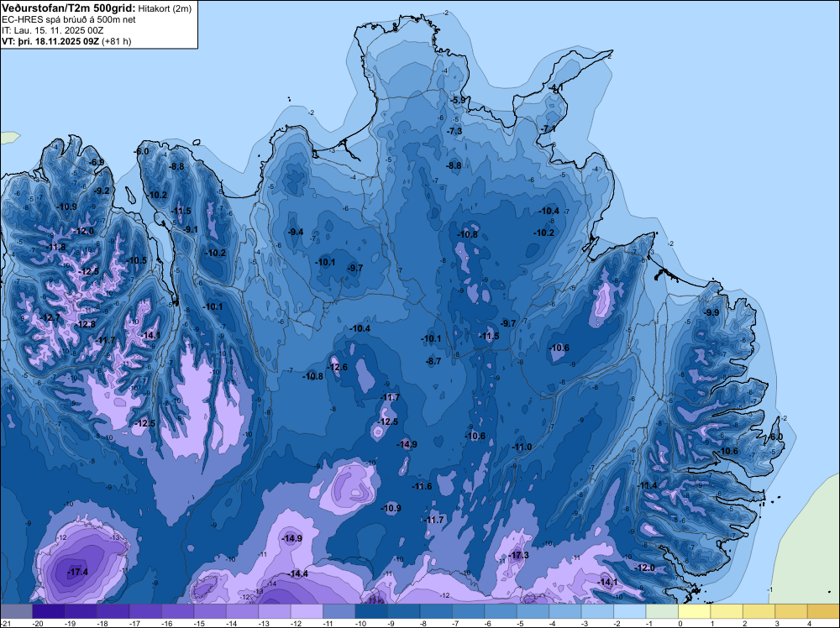The image size is (840, 628).
Task: Select legend color swatch labeled -2
Action: [630, 611]
